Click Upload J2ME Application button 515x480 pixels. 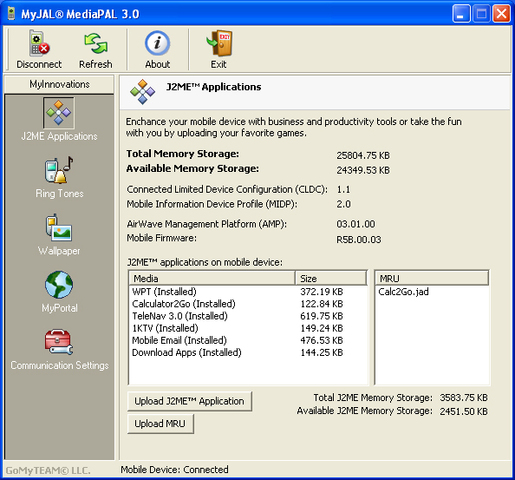[x=189, y=401]
